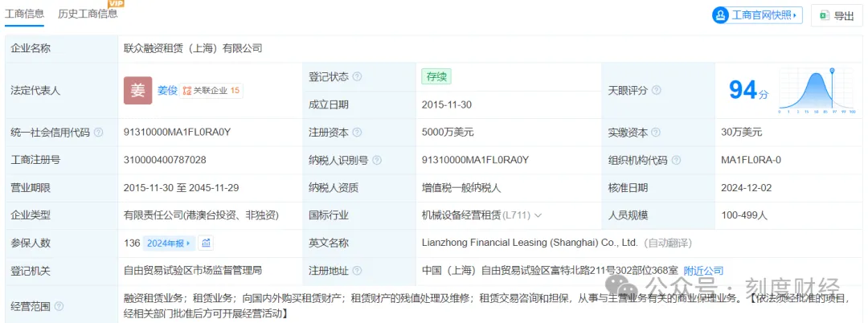Click the 自动翻译 label
Screen dimensions: 868x323
(x=669, y=243)
